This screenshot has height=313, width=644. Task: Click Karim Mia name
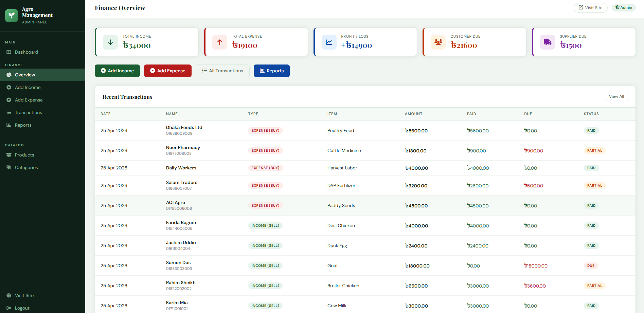(x=177, y=302)
